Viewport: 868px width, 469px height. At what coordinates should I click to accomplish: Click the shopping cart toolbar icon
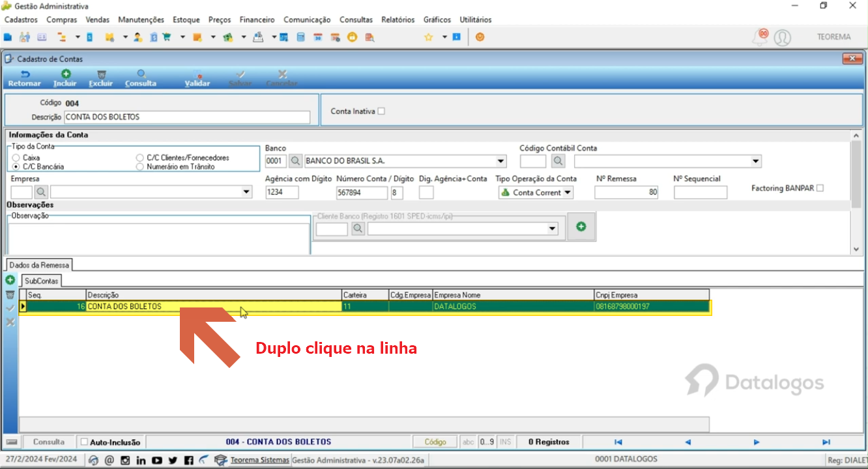[167, 37]
